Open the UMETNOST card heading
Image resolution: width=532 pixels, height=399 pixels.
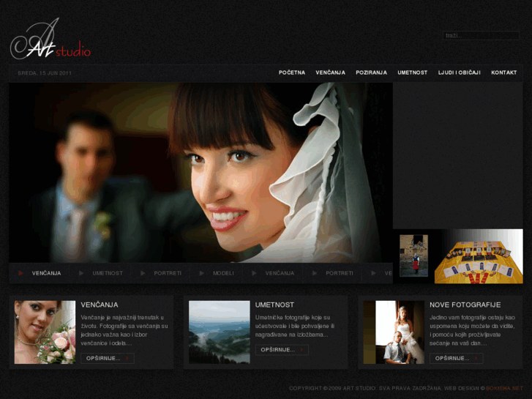pos(274,305)
